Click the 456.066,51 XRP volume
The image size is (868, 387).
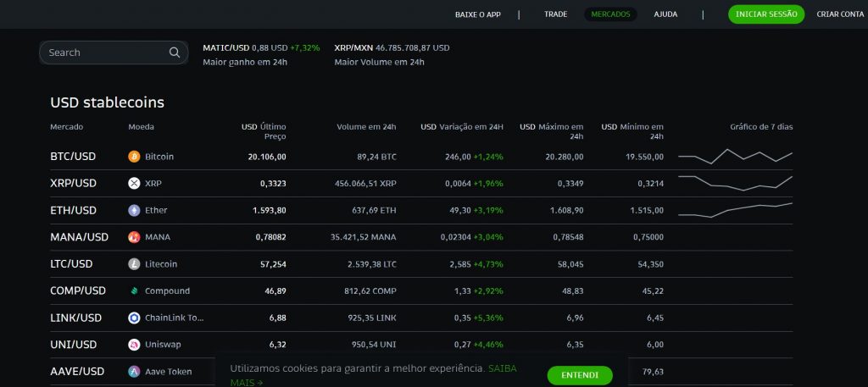pos(365,183)
